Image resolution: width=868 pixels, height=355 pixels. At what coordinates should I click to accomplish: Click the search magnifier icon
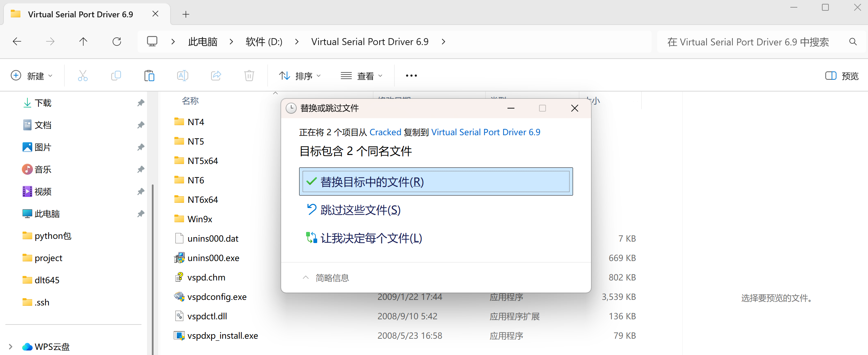click(853, 42)
